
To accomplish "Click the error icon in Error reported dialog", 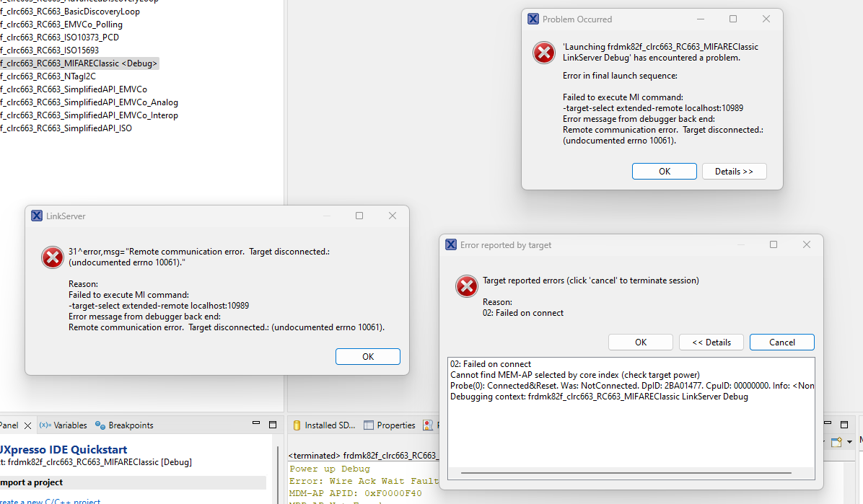I will [x=466, y=286].
